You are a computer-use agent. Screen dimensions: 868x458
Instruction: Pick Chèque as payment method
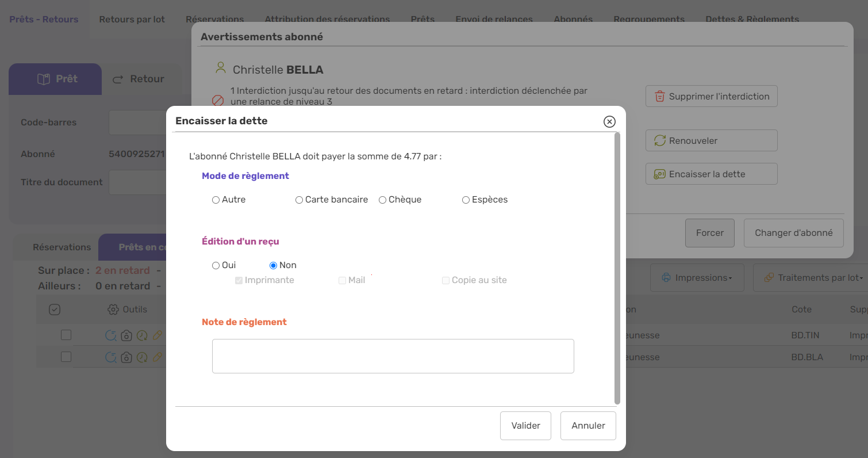pyautogui.click(x=382, y=200)
